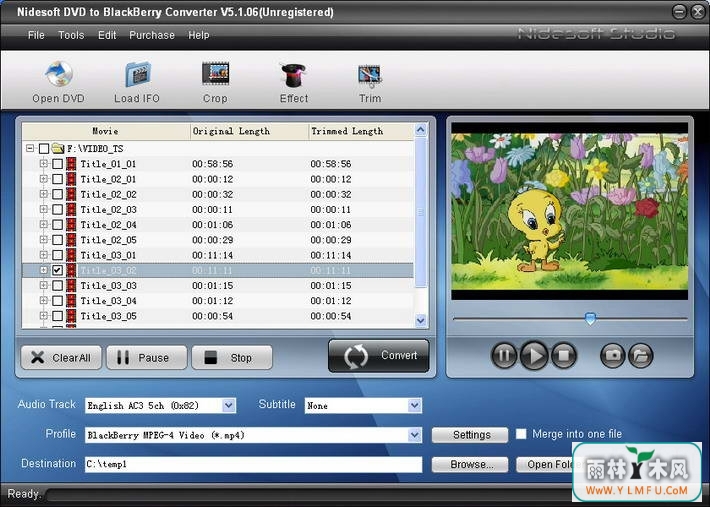Start conversion with Convert button
The height and width of the screenshot is (507, 710).
point(379,356)
